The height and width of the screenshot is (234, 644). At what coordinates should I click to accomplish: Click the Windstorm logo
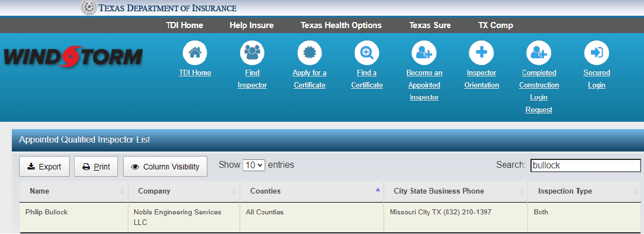(x=73, y=57)
